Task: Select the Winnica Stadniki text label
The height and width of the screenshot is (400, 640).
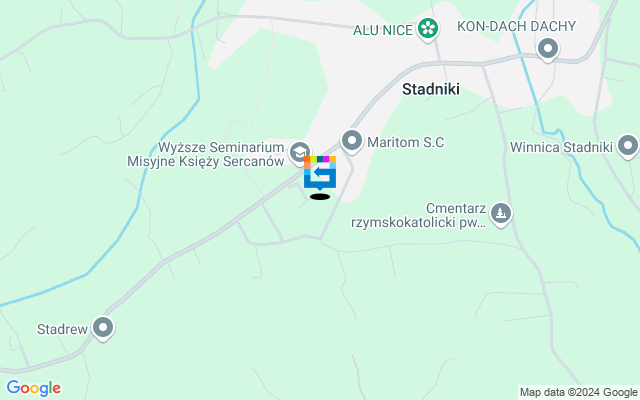Action: click(562, 147)
